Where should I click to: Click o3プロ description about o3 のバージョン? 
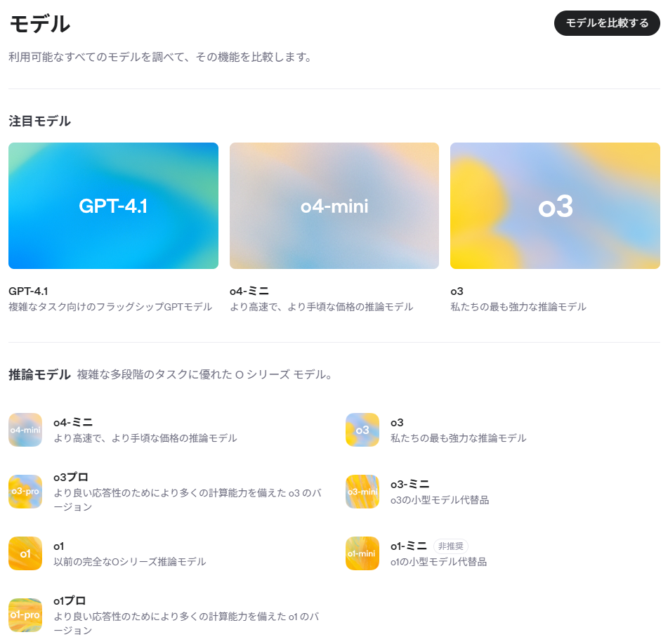pyautogui.click(x=188, y=499)
